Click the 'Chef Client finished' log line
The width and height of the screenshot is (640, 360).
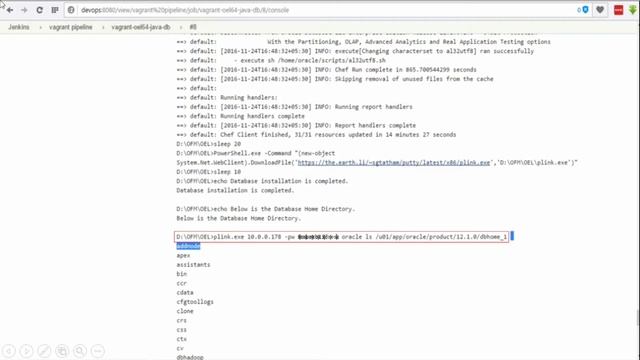coord(316,135)
